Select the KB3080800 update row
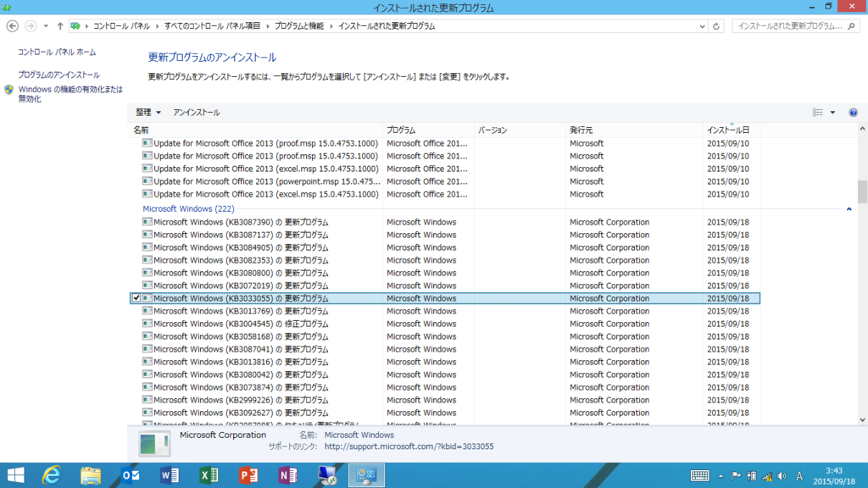 [444, 273]
